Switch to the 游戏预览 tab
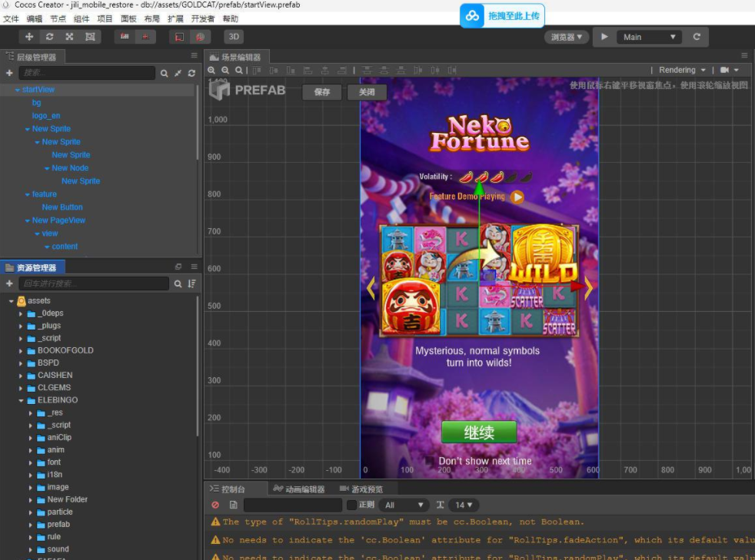Image resolution: width=755 pixels, height=560 pixels. [366, 489]
